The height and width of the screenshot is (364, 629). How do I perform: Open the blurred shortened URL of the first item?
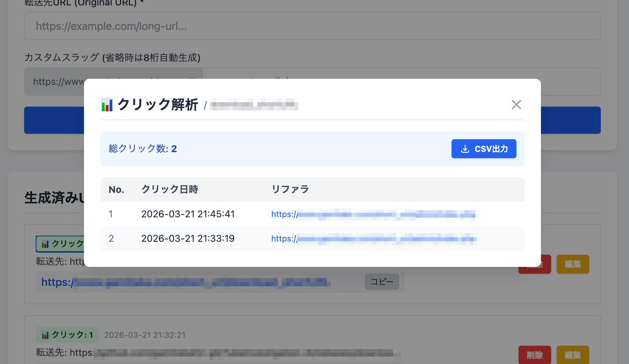click(x=185, y=282)
